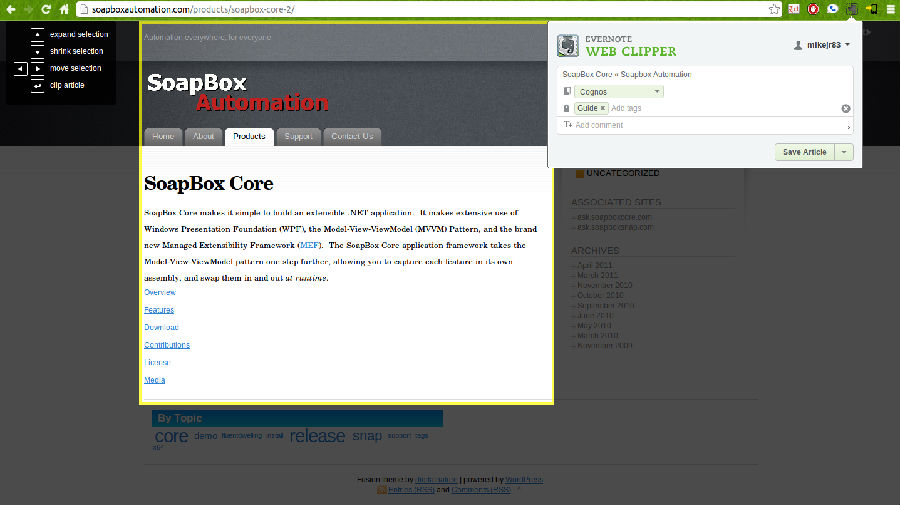This screenshot has width=900, height=505.
Task: Click the 'SoapBox Core « Soapbox Automation' clip title
Action: point(627,75)
